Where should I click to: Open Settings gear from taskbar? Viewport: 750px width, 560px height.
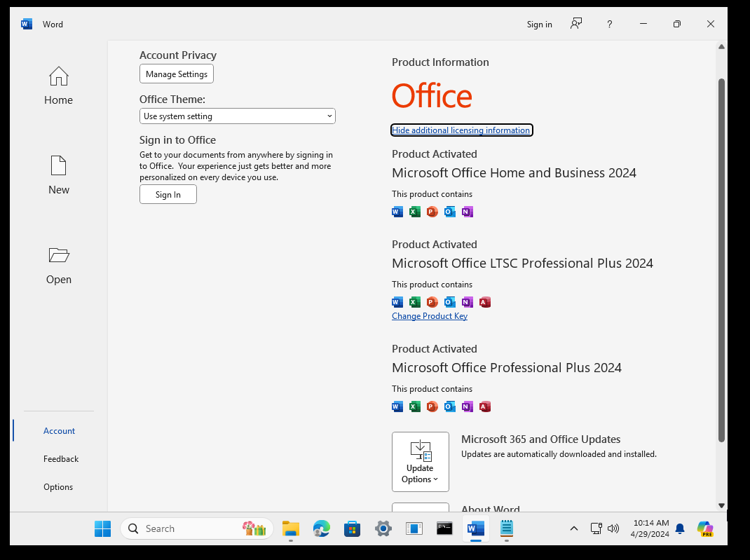pos(383,528)
